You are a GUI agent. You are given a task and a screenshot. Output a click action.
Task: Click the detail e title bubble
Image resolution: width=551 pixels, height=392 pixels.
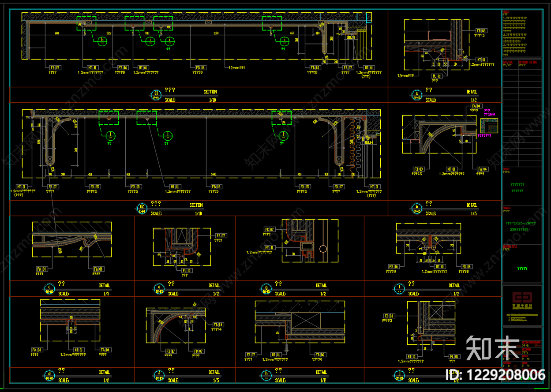tap(159, 288)
